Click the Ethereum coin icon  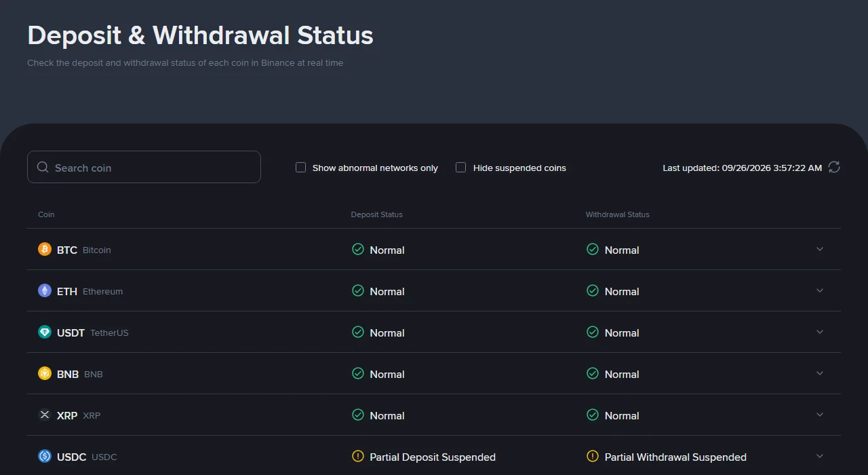[45, 290]
